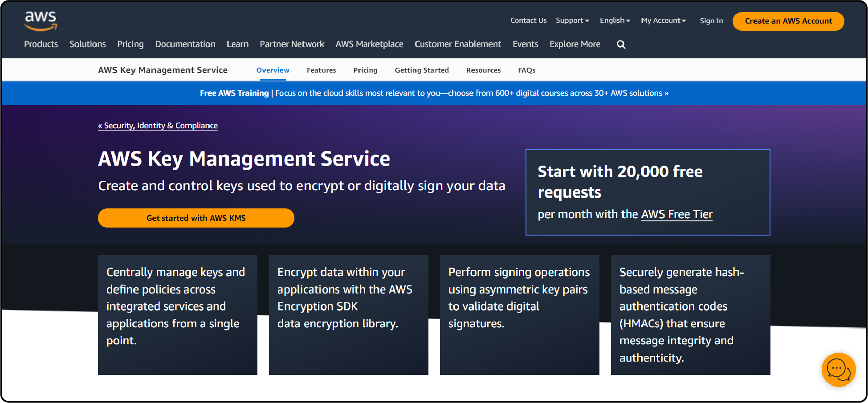Open Pricing in the top navigation
The image size is (868, 403).
point(130,45)
